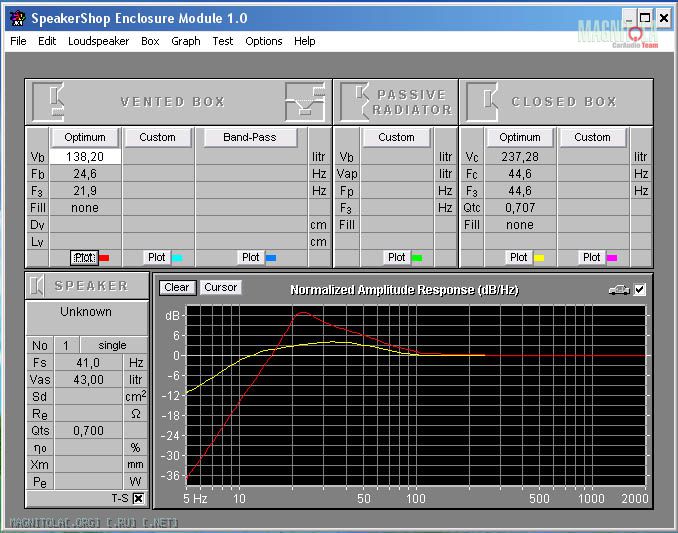
Task: Click the blue plot color swatch
Action: tap(271, 258)
